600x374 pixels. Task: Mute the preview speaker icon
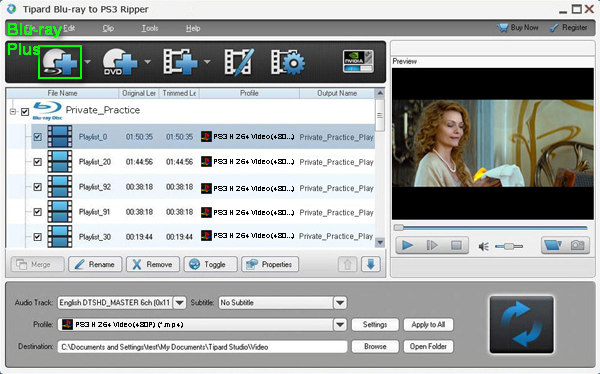point(484,247)
